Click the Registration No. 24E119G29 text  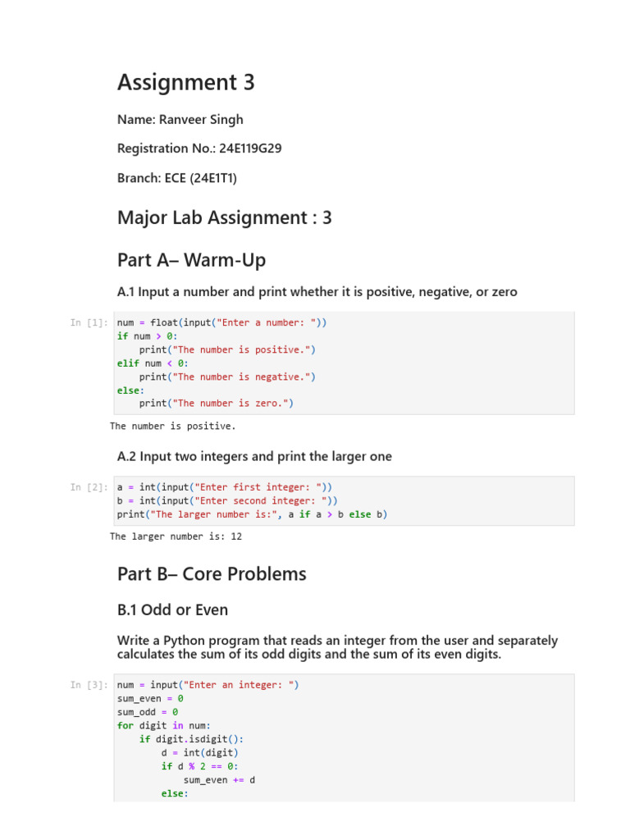[x=199, y=148]
